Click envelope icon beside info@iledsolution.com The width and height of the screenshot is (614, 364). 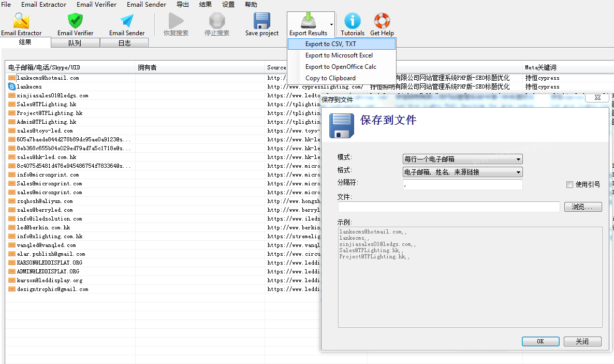[12, 219]
